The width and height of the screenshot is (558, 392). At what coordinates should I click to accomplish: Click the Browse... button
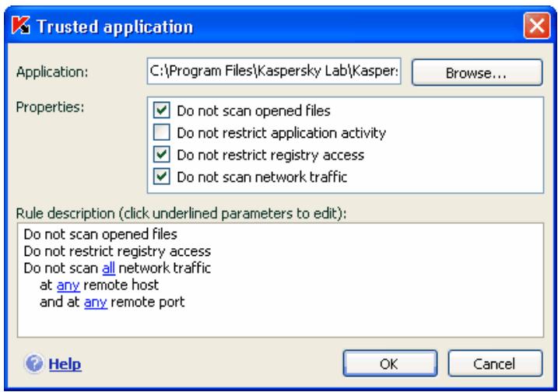tap(477, 72)
